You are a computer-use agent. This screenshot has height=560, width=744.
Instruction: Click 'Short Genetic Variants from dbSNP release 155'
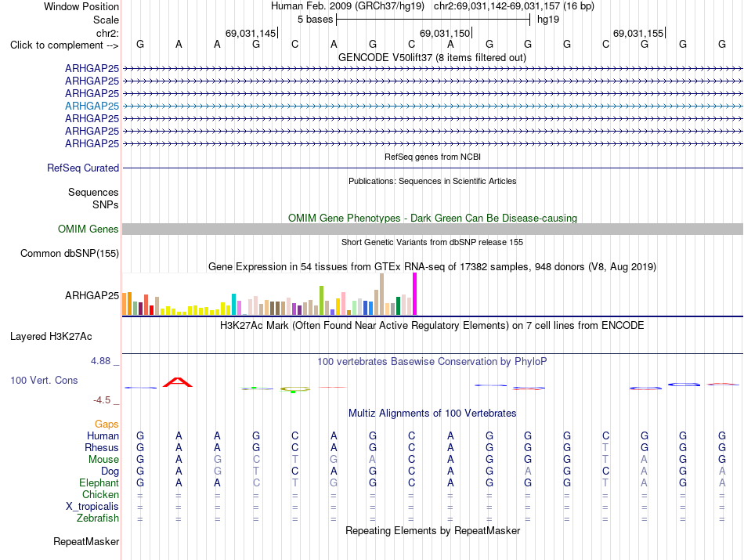click(x=432, y=242)
